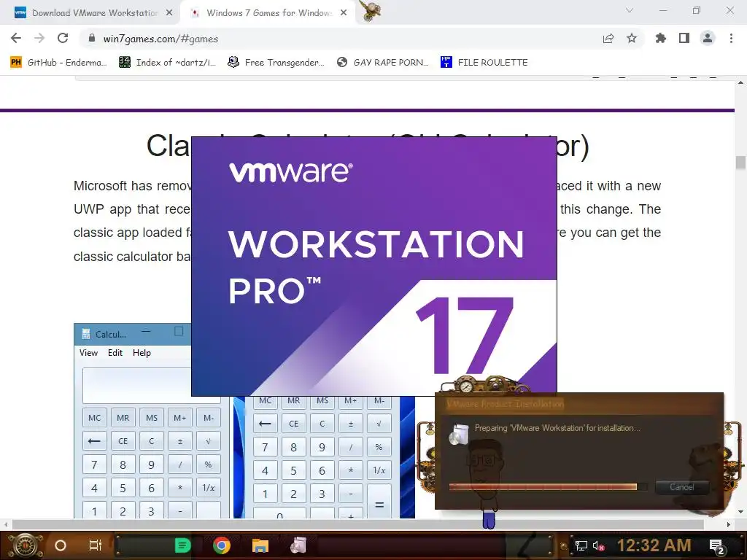Switch to the installer icon on taskbar
Viewport: 747px width, 560px height.
pyautogui.click(x=298, y=545)
